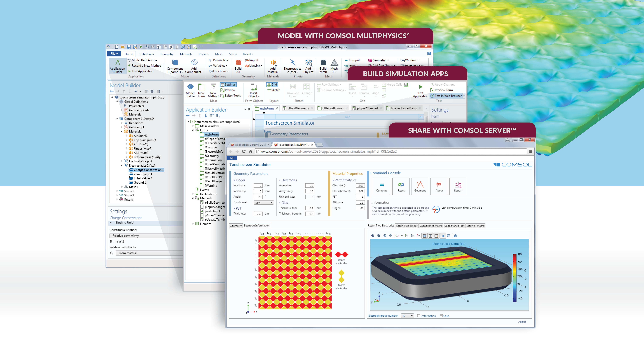Click Test Application in Home ribbon
Viewport: 644px width, 364px height.
pos(140,71)
